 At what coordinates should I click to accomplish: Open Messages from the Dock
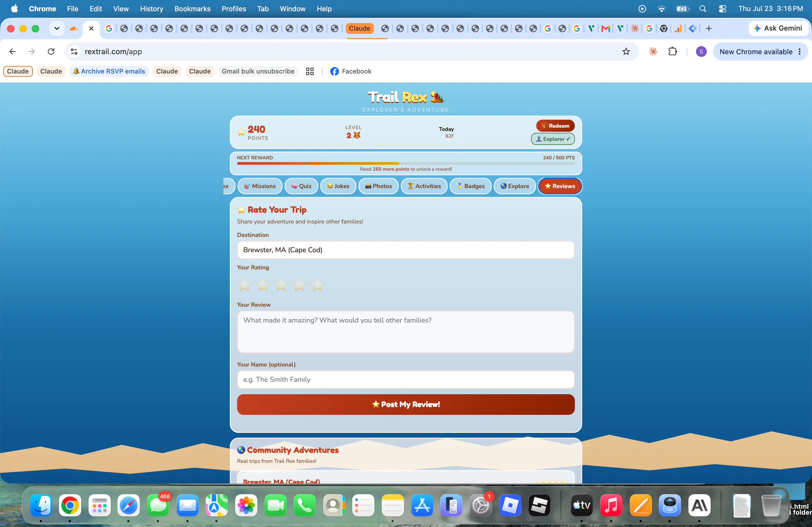point(158,505)
